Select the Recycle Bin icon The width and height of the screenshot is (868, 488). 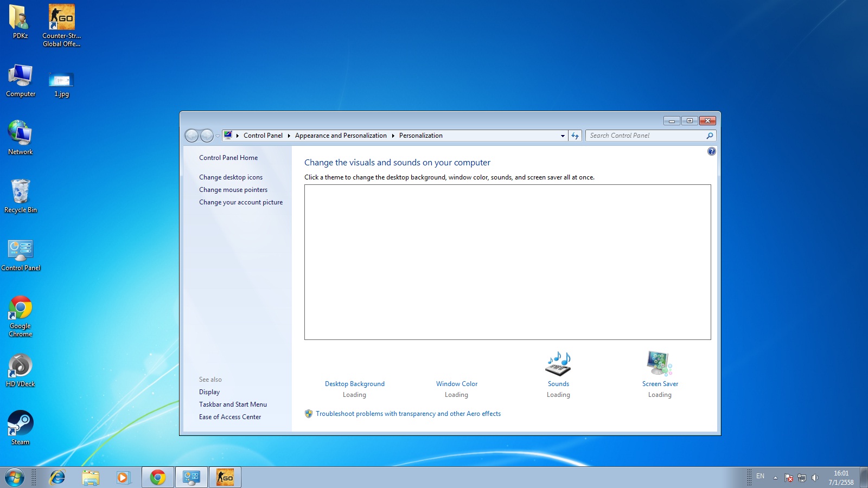click(21, 196)
